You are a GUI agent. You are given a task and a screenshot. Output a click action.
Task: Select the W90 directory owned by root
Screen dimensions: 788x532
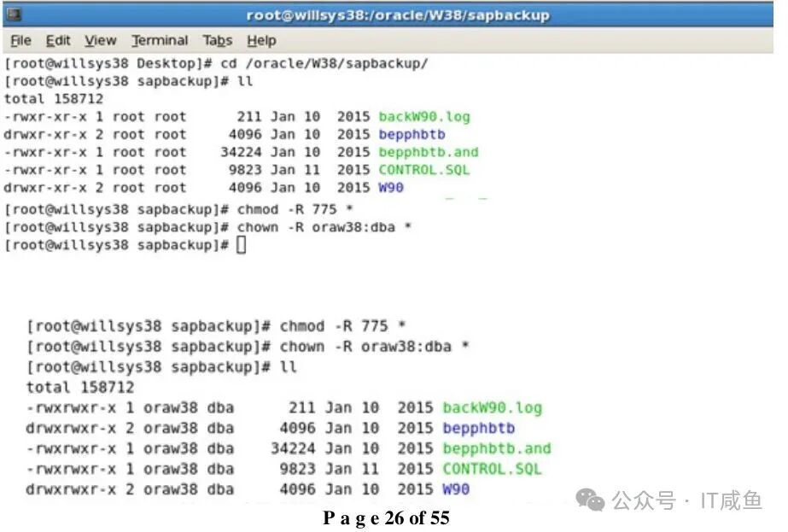click(x=391, y=188)
